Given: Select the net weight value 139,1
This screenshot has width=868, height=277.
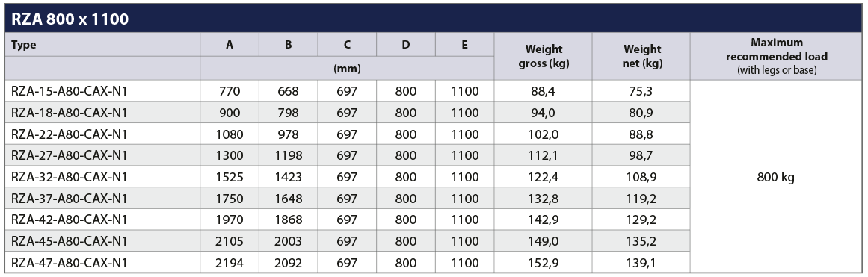Looking at the screenshot, I should coord(642,263).
